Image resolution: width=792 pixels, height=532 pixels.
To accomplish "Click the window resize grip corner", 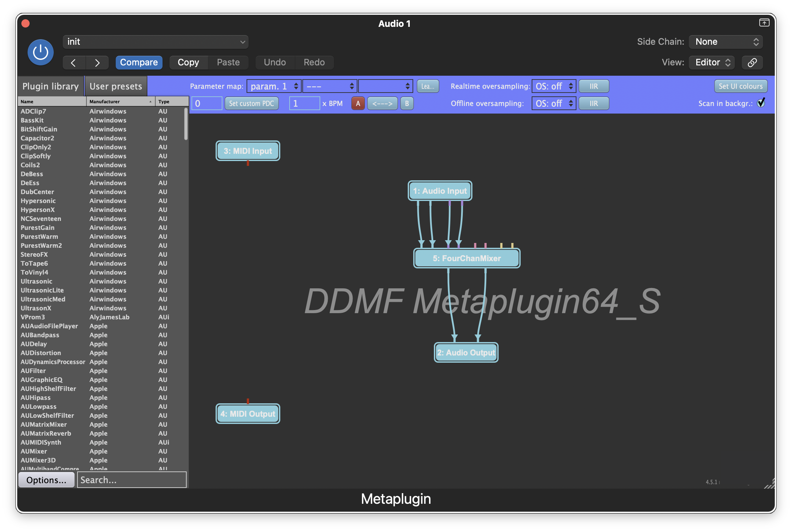I will click(x=770, y=483).
